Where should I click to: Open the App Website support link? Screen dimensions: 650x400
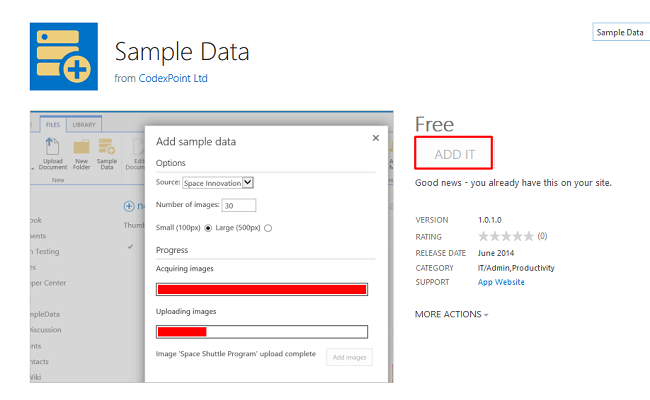tap(501, 282)
